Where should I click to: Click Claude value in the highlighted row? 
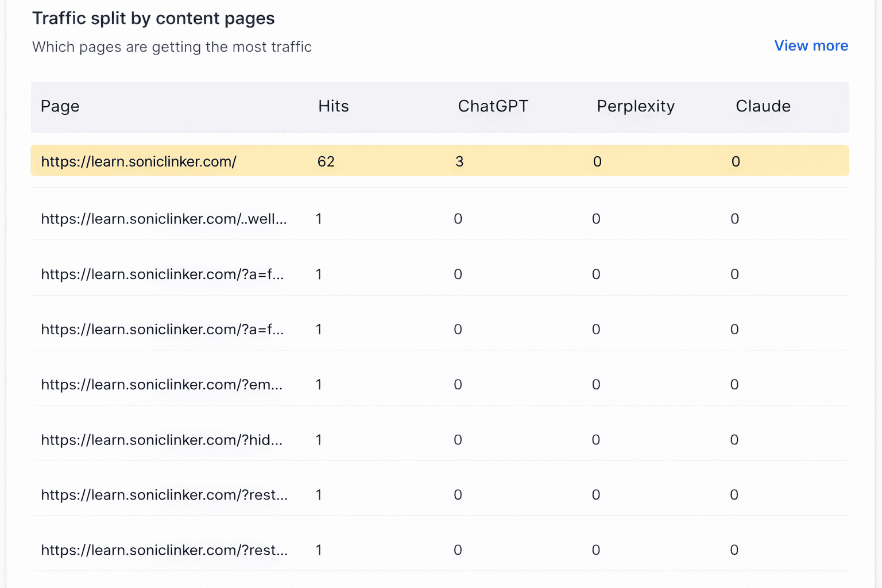coord(736,161)
